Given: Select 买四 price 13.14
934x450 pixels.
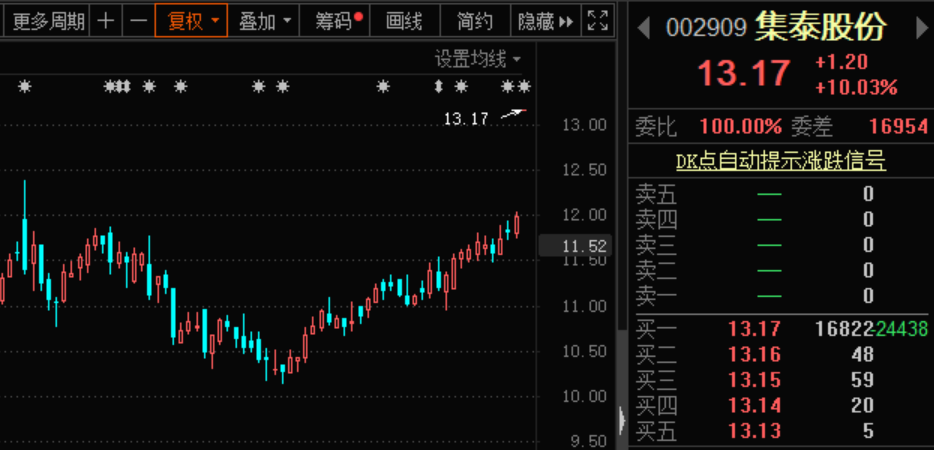Looking at the screenshot, I should point(754,405).
